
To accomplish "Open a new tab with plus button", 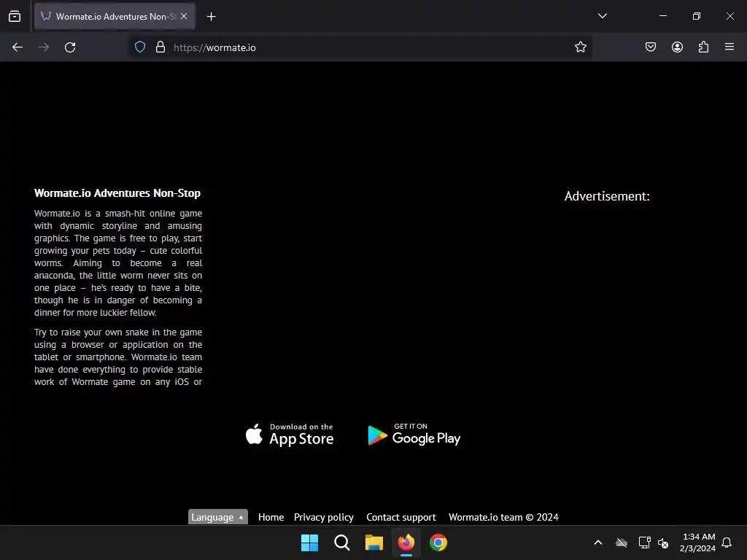I will point(211,17).
